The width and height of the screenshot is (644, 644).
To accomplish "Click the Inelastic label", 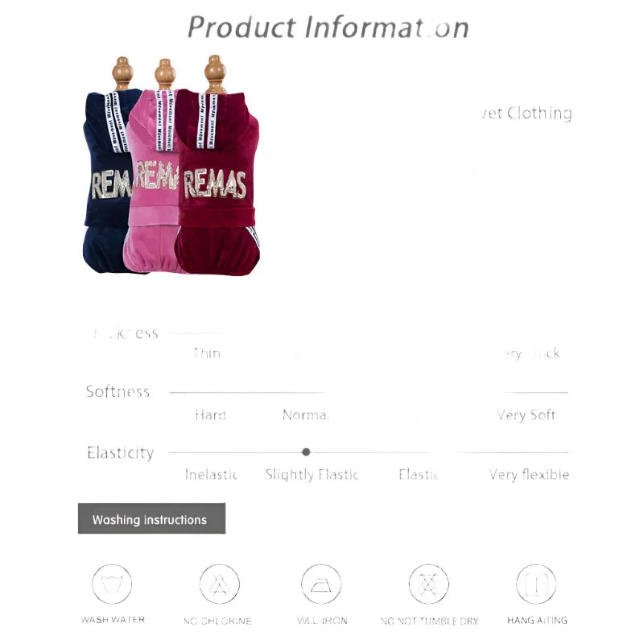I will (211, 474).
